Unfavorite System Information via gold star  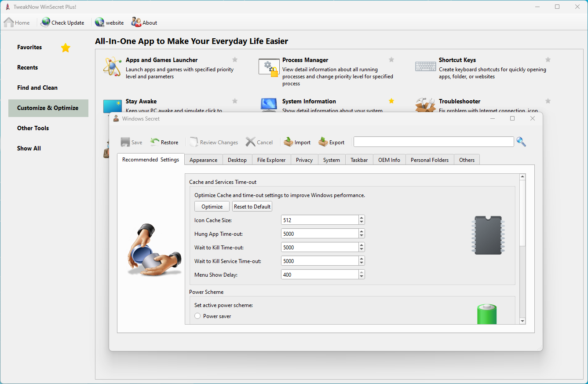click(391, 101)
